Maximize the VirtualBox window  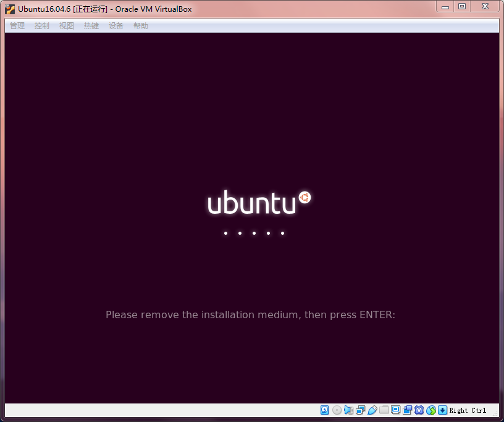[462, 7]
